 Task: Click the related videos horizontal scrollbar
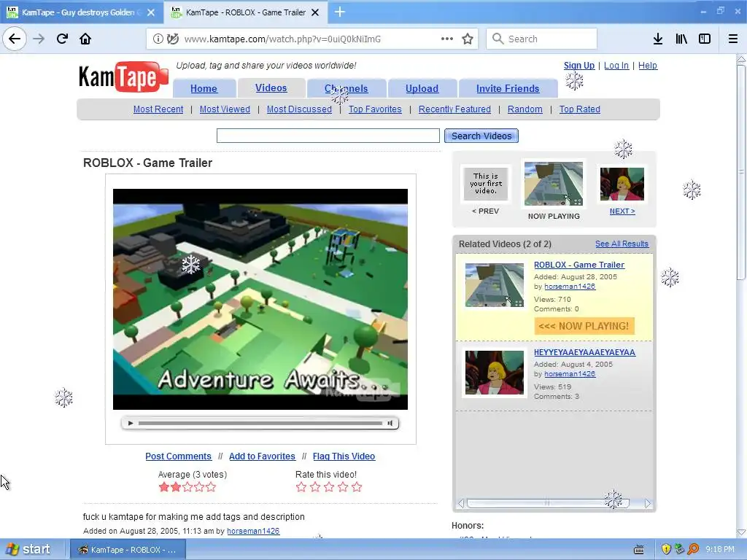[548, 503]
